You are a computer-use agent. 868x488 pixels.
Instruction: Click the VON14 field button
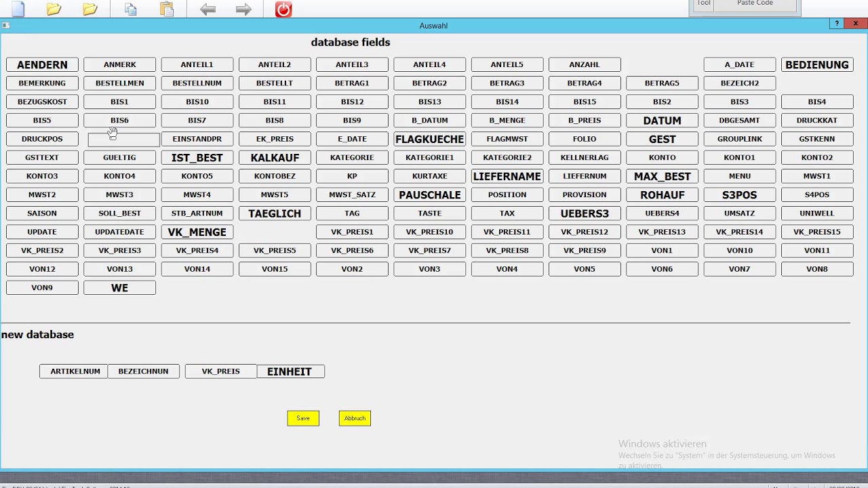(x=197, y=269)
